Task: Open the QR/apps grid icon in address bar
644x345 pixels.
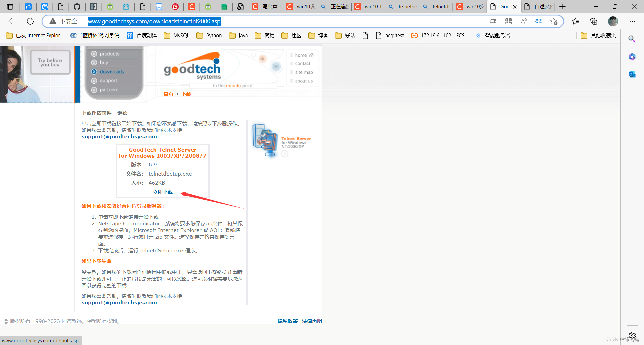Action: pos(508,21)
